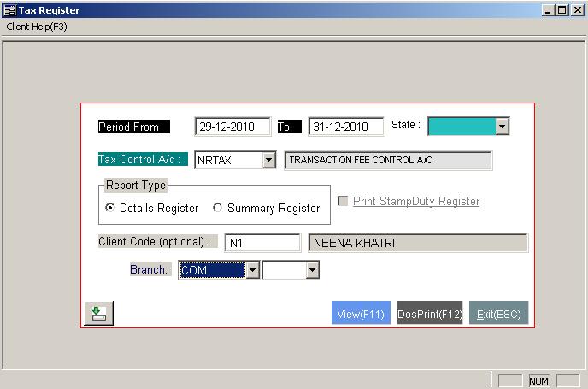Toggle the Print StampDuty Register checkbox
588x389 pixels.
pyautogui.click(x=344, y=202)
